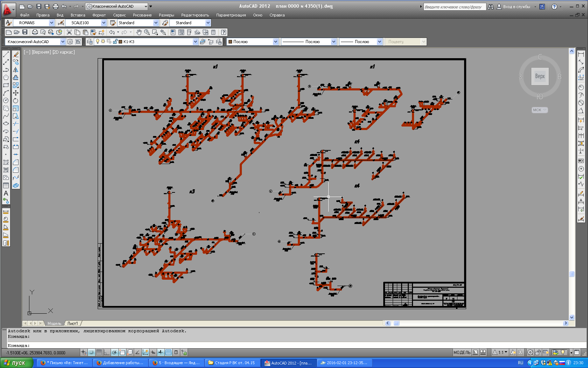Viewport: 588px width, 368px height.
Task: Open the SCALE100 dimension style dropdown
Action: tap(104, 23)
